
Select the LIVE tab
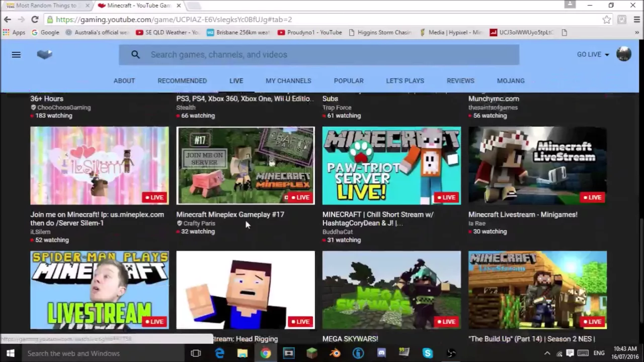[236, 80]
